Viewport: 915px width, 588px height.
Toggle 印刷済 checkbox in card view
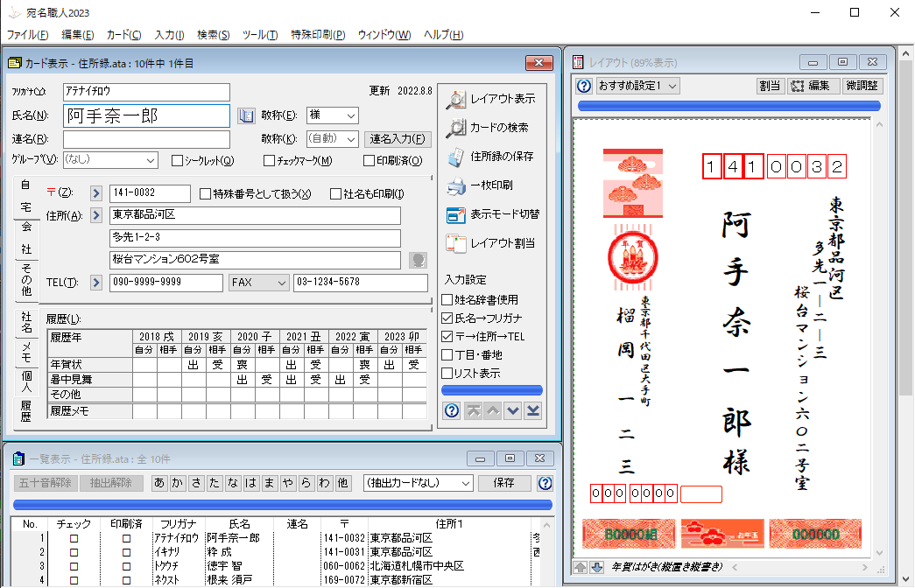(369, 160)
